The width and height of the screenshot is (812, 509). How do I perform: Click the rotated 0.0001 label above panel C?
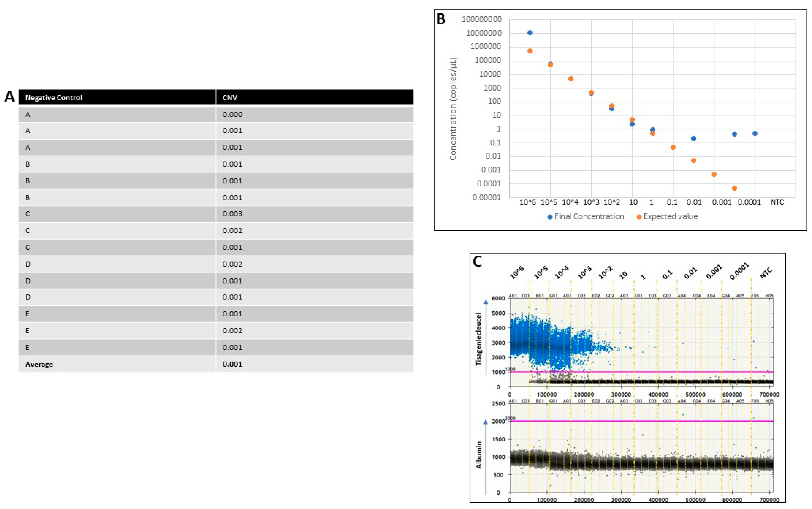tap(739, 272)
